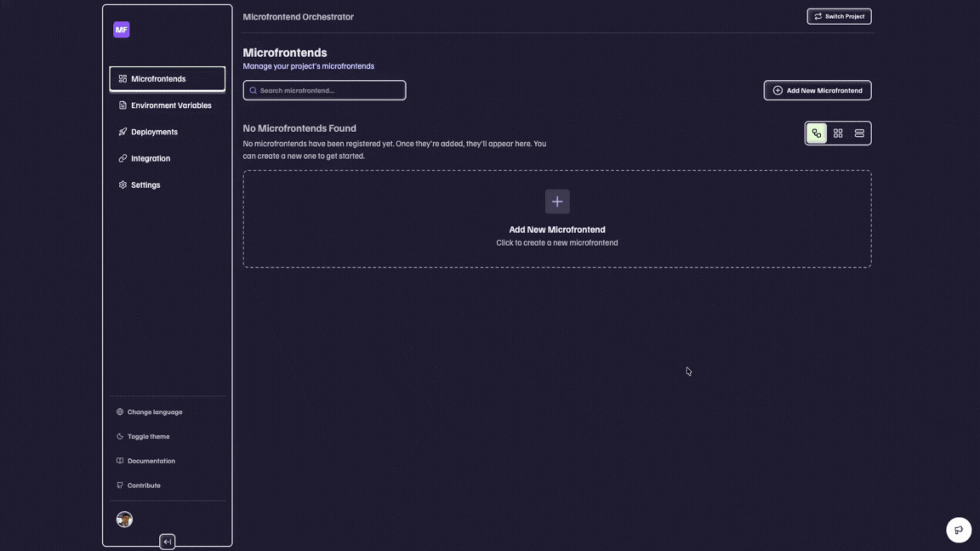
Task: Switch to the list view layout
Action: pos(859,133)
